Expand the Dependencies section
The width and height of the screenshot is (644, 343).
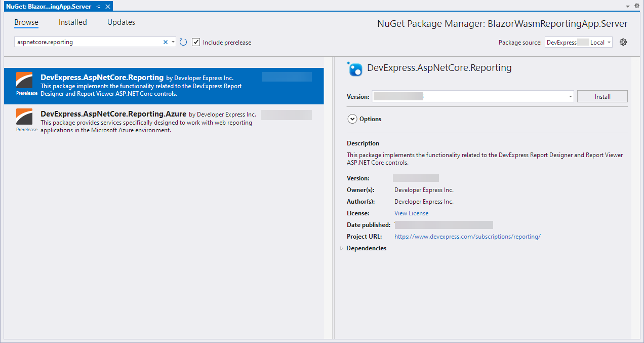342,248
